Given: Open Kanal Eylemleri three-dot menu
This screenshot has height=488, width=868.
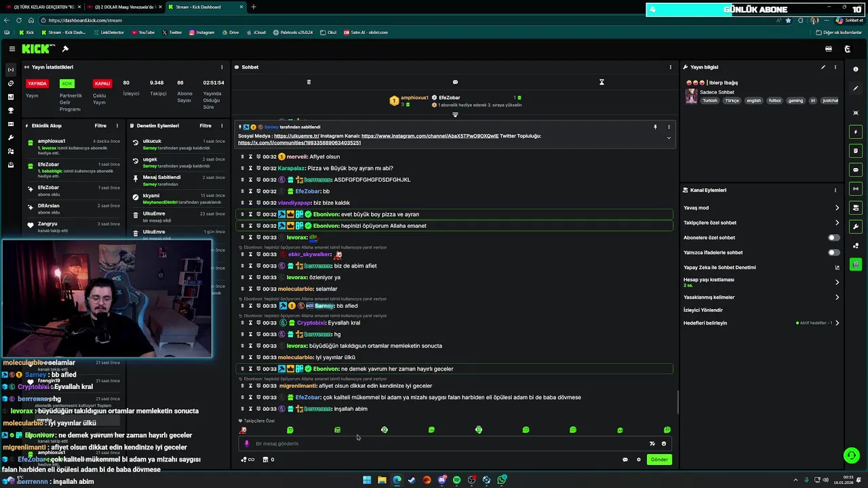Looking at the screenshot, I should click(835, 190).
